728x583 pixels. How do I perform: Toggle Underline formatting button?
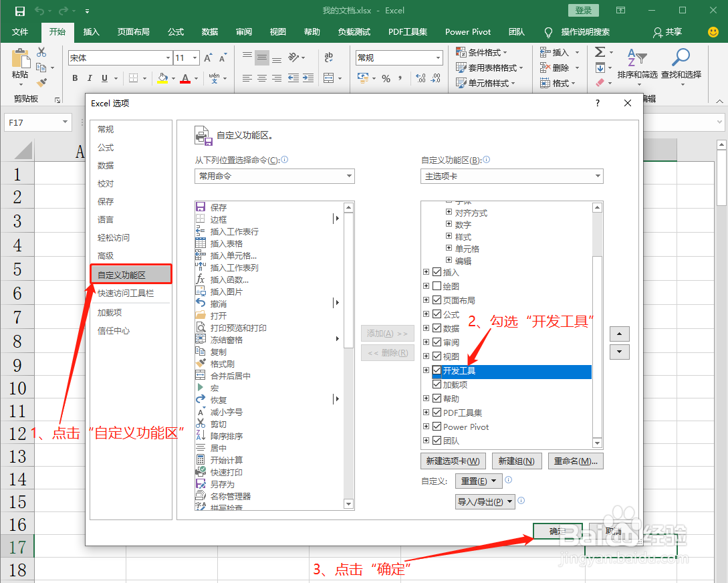click(x=104, y=78)
